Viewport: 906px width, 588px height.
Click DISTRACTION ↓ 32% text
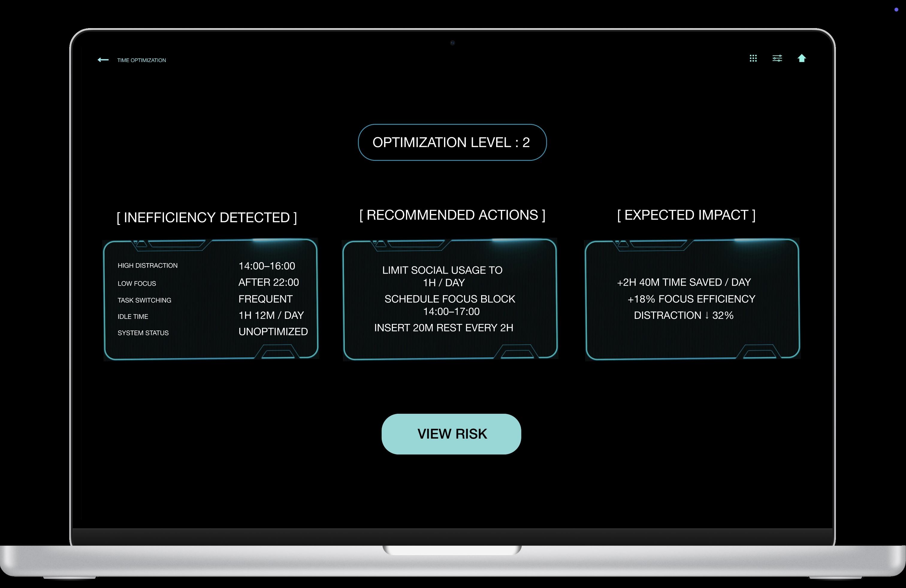(x=684, y=315)
